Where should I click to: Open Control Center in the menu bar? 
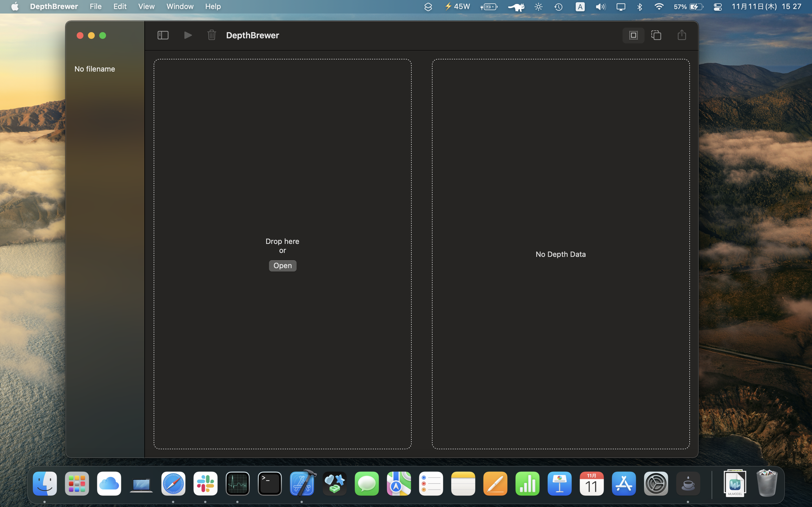click(x=717, y=7)
